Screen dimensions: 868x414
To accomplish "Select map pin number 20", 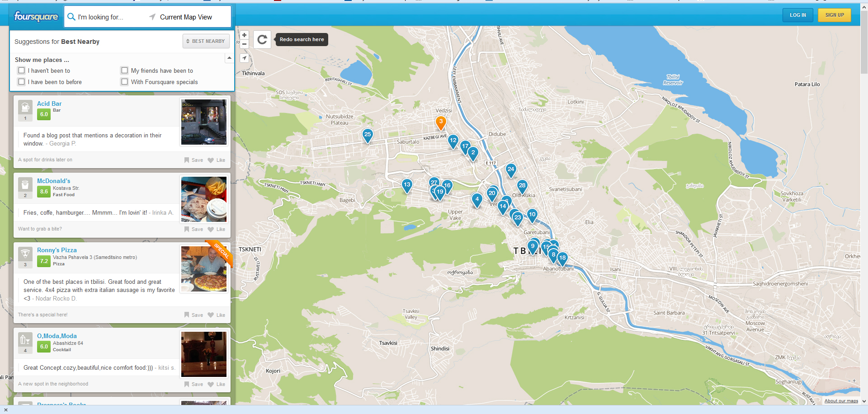I will pyautogui.click(x=492, y=194).
